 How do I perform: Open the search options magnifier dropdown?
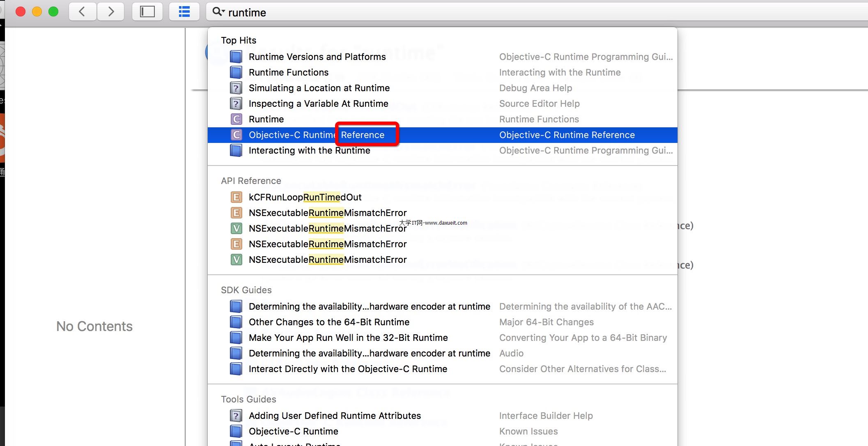[218, 12]
